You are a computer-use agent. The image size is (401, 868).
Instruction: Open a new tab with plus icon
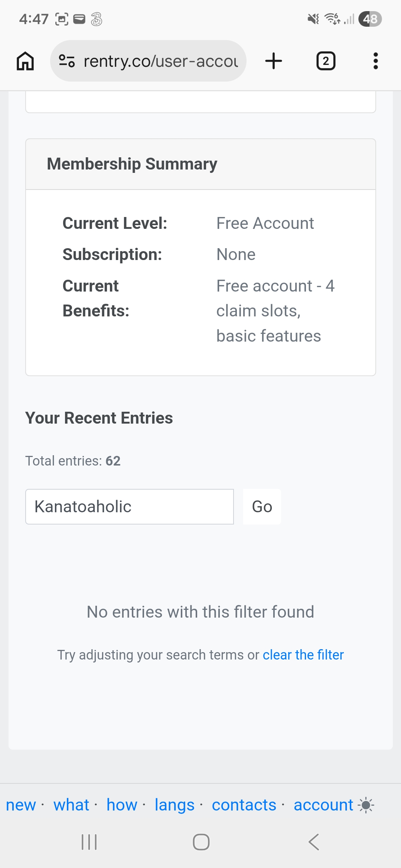pos(274,61)
